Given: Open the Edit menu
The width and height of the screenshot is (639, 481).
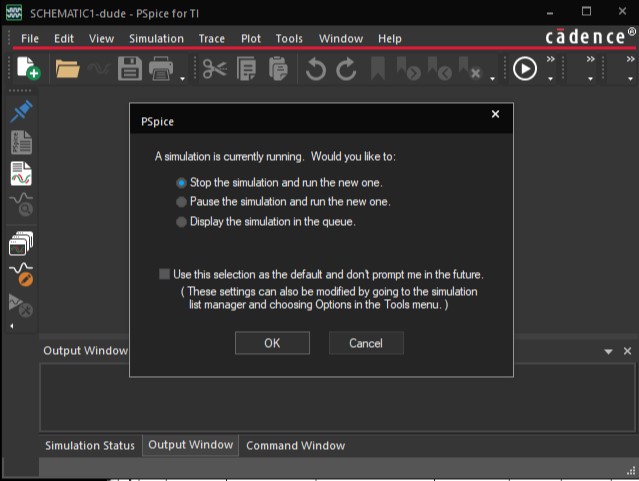Looking at the screenshot, I should tap(64, 39).
